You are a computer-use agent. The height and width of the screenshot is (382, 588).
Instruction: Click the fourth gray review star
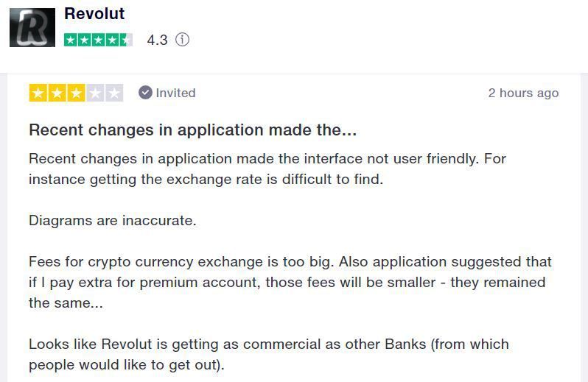coord(95,93)
